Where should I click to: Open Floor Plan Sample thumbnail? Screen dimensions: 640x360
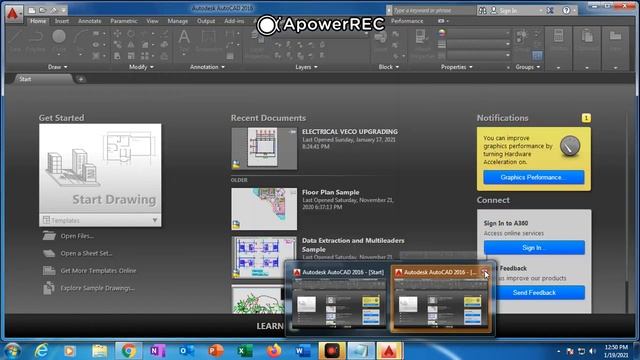(x=264, y=209)
